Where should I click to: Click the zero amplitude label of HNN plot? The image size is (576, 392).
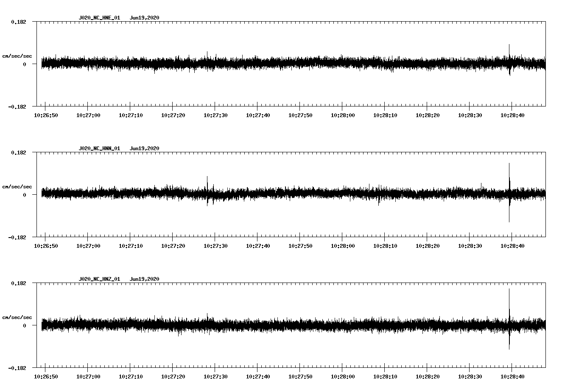coord(25,195)
